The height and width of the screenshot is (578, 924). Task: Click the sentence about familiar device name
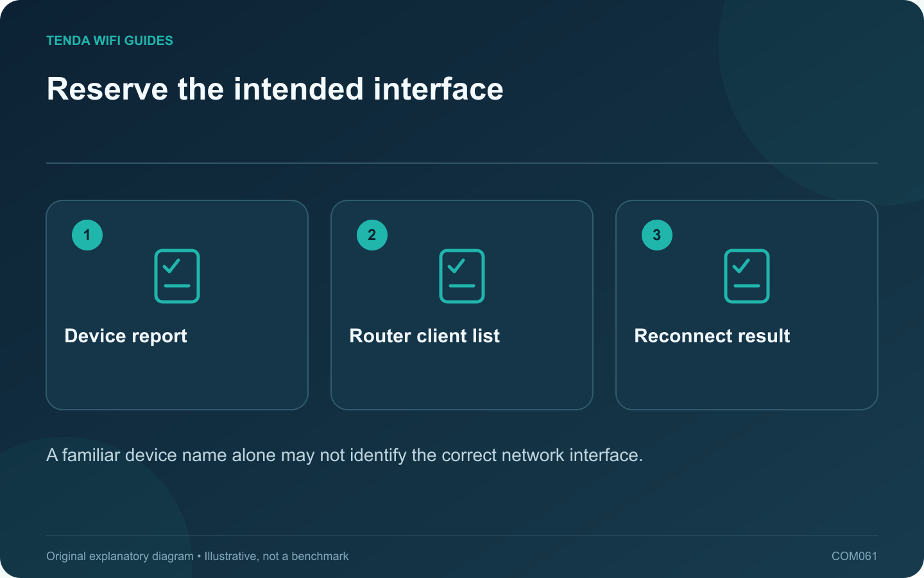click(x=345, y=455)
